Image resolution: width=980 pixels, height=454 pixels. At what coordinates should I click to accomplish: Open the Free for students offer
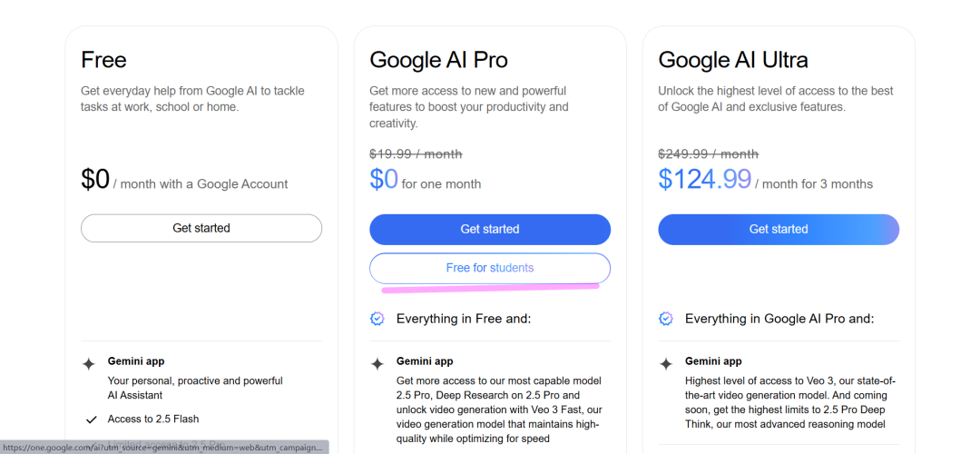coord(490,268)
